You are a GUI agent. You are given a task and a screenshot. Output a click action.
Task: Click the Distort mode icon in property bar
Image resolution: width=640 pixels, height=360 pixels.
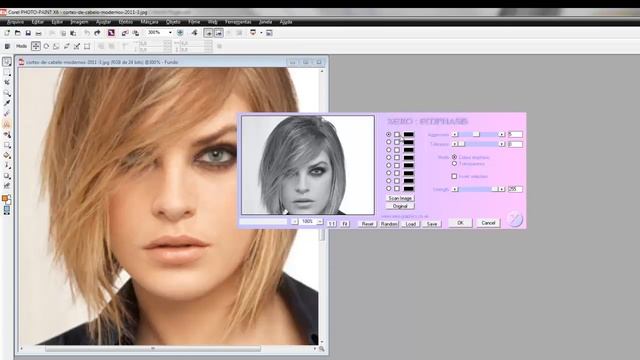click(67, 47)
